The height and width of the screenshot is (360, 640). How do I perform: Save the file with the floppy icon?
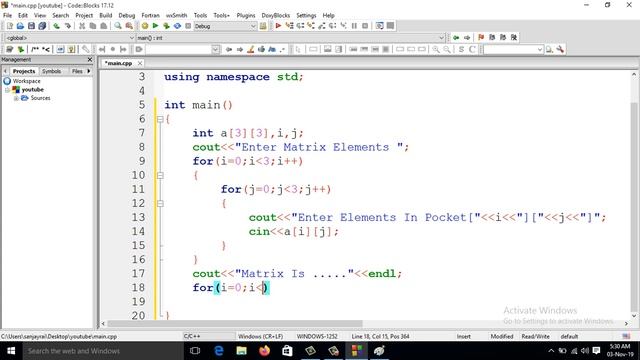click(31, 26)
